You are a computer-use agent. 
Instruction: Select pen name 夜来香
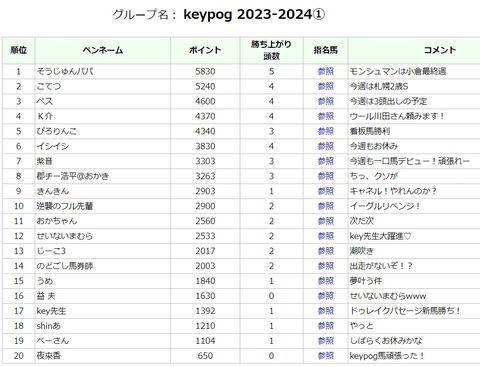(49, 356)
